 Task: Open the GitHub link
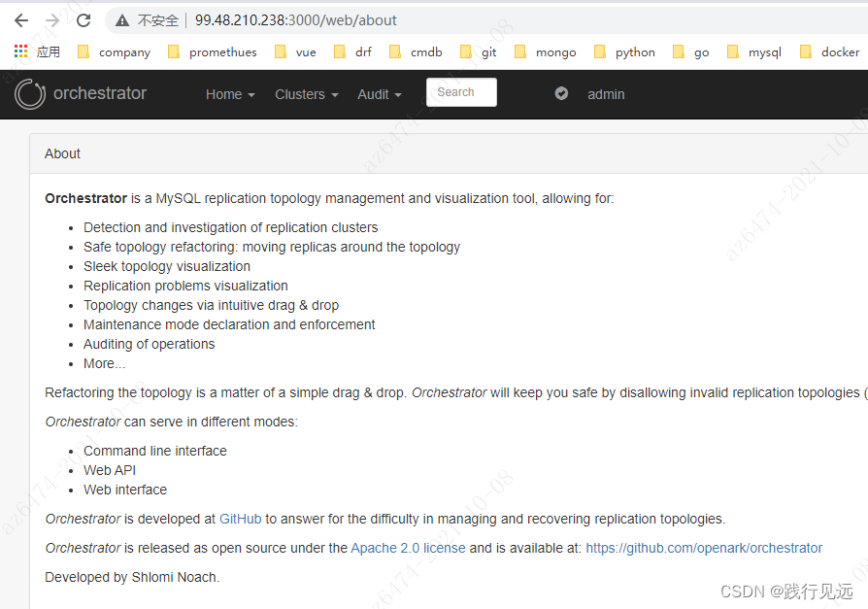240,519
